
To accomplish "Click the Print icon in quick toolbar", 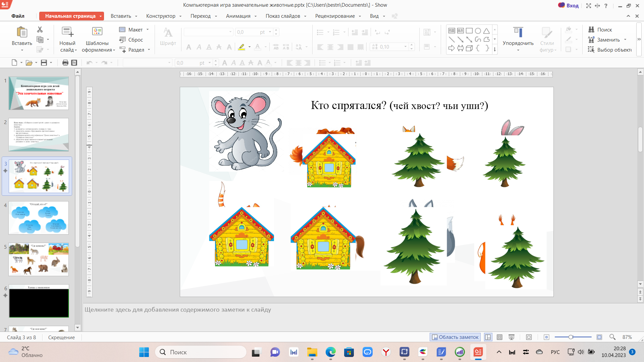I will pos(65,63).
